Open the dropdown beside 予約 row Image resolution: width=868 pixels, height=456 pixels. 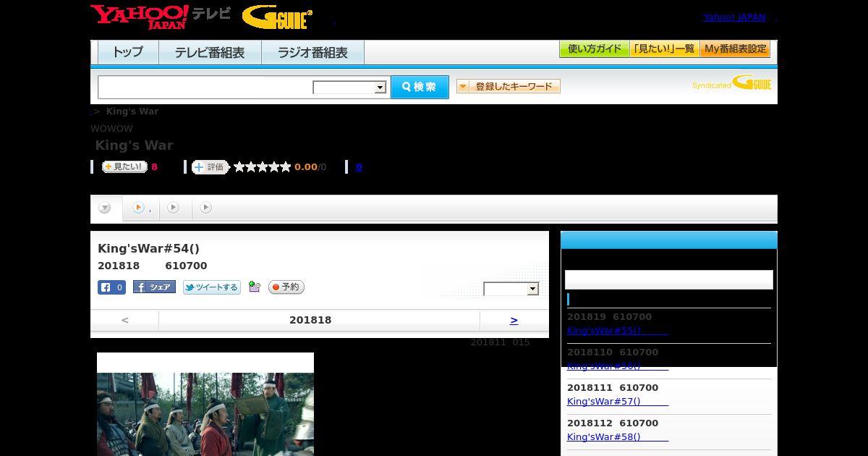coord(511,289)
